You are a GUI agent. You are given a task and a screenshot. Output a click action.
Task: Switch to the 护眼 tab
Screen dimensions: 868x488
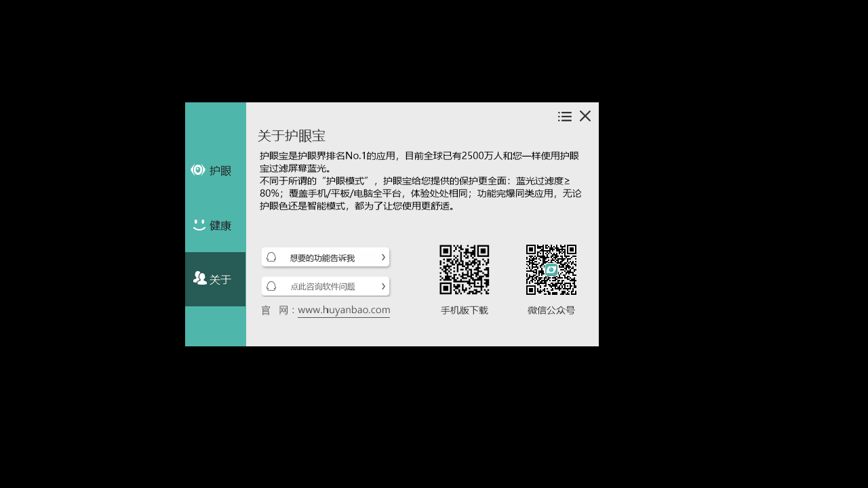216,171
